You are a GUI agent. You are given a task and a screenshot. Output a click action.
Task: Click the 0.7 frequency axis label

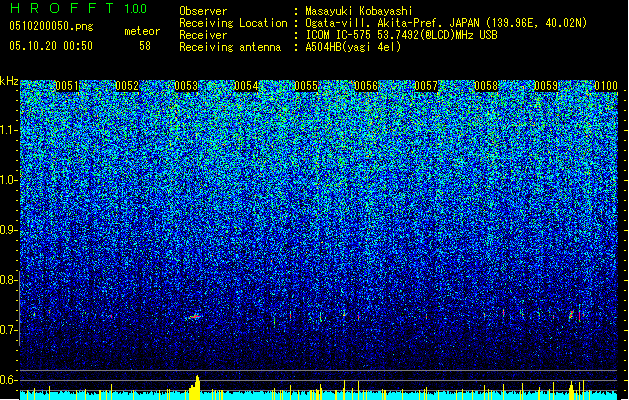[8, 330]
